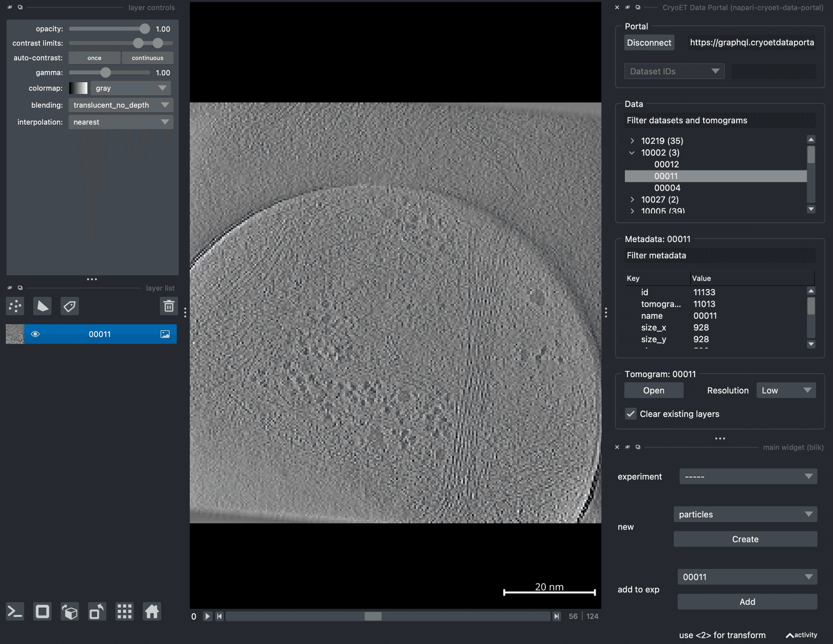The width and height of the screenshot is (833, 644).
Task: Play the axis 0 slider animation
Action: click(207, 616)
